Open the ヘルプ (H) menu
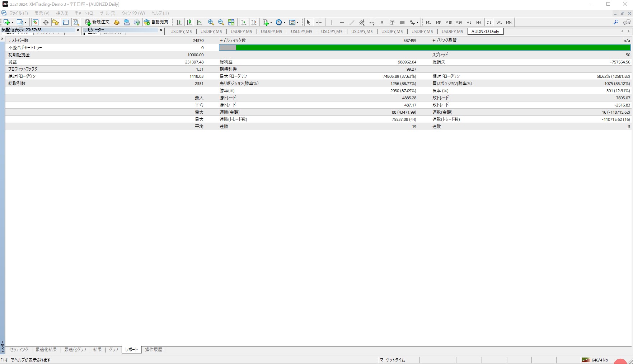This screenshot has height=364, width=633. pos(160,13)
